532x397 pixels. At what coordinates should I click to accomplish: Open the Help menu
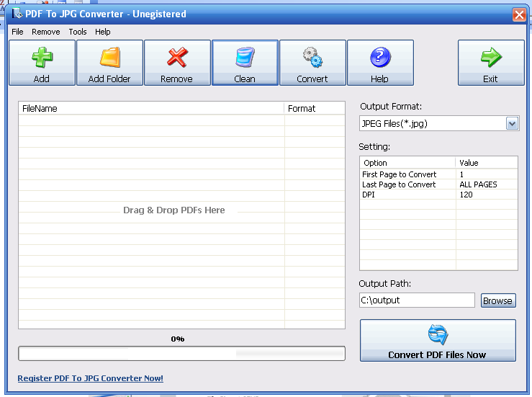click(x=103, y=32)
